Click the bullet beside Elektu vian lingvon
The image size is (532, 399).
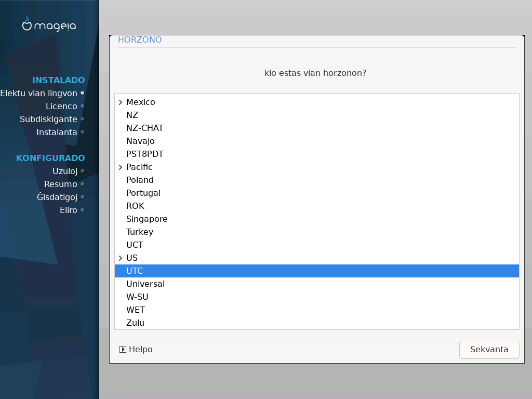coord(83,93)
